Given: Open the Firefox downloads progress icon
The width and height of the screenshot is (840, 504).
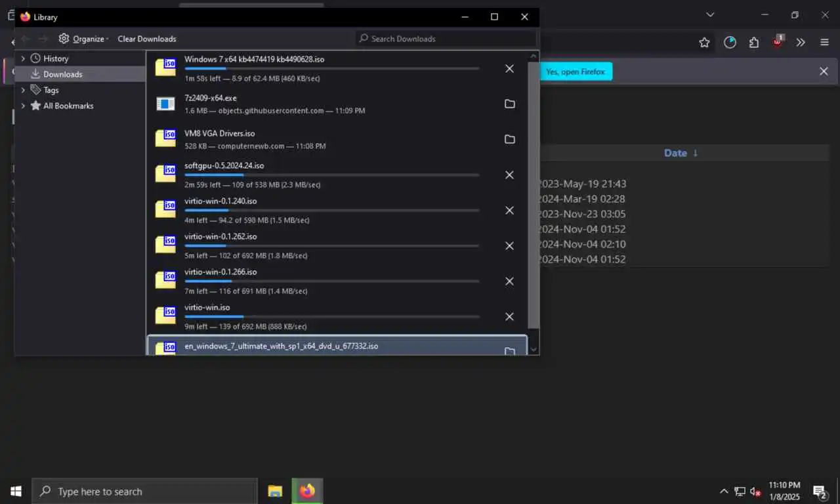Looking at the screenshot, I should pos(730,43).
